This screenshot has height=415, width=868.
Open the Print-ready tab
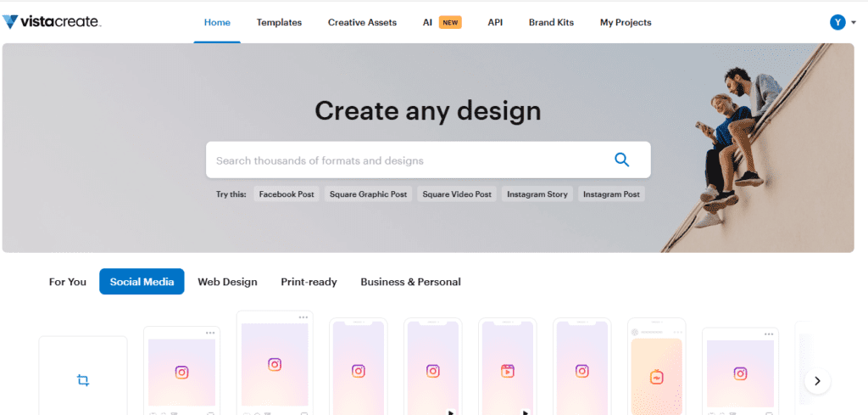coord(309,282)
